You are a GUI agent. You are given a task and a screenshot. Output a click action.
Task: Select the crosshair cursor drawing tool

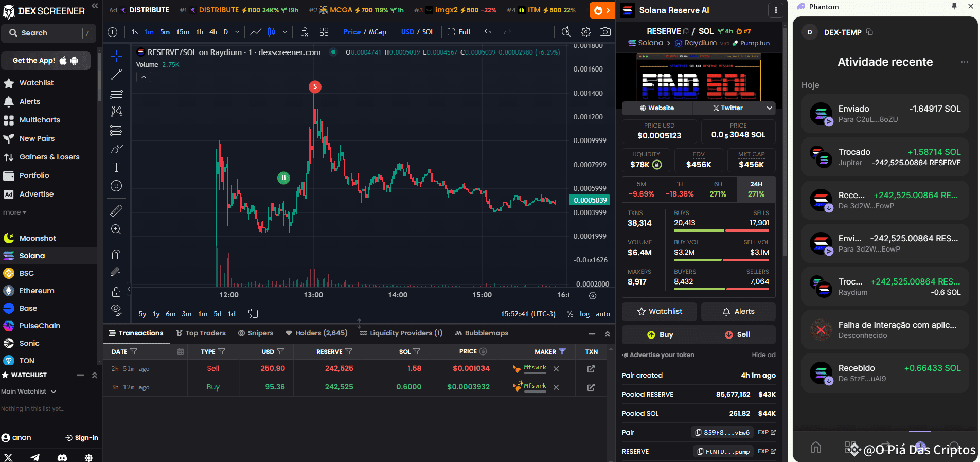pos(116,56)
